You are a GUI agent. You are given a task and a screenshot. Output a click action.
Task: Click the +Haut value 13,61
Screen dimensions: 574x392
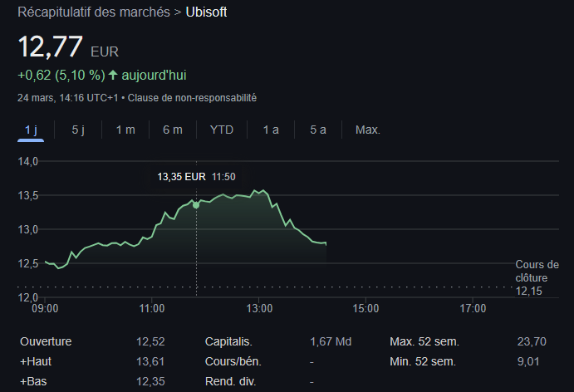[x=150, y=361]
